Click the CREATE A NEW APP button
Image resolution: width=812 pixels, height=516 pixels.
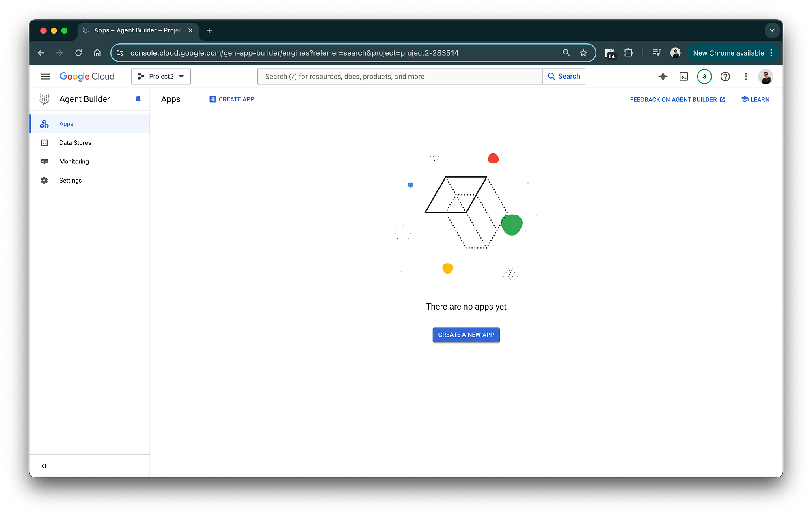(466, 335)
